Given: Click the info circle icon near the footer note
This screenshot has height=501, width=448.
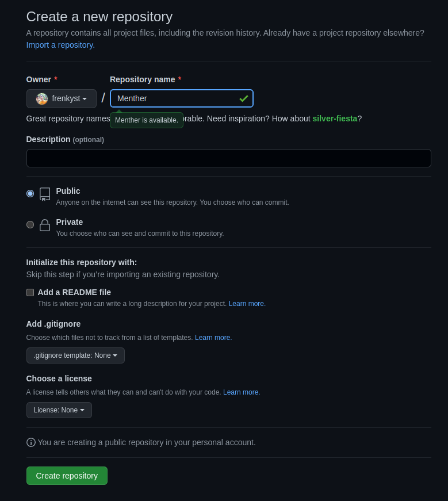Looking at the screenshot, I should (30, 442).
